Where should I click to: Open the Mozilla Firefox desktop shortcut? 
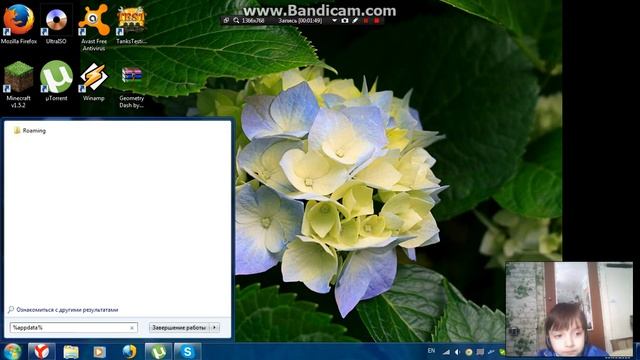19,24
